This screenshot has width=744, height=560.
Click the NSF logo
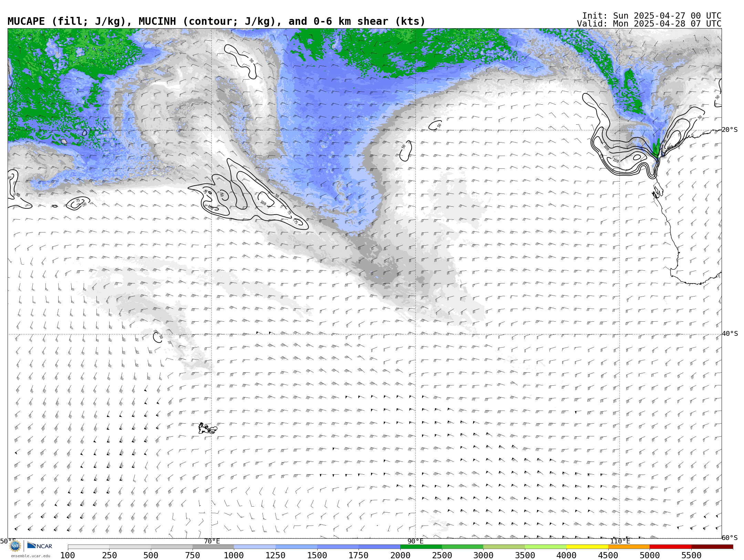(15, 546)
